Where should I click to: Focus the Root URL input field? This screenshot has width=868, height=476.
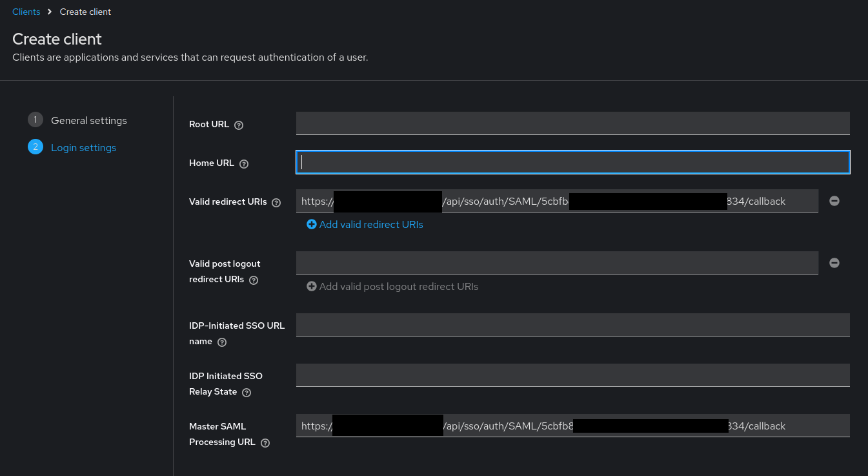(x=572, y=123)
